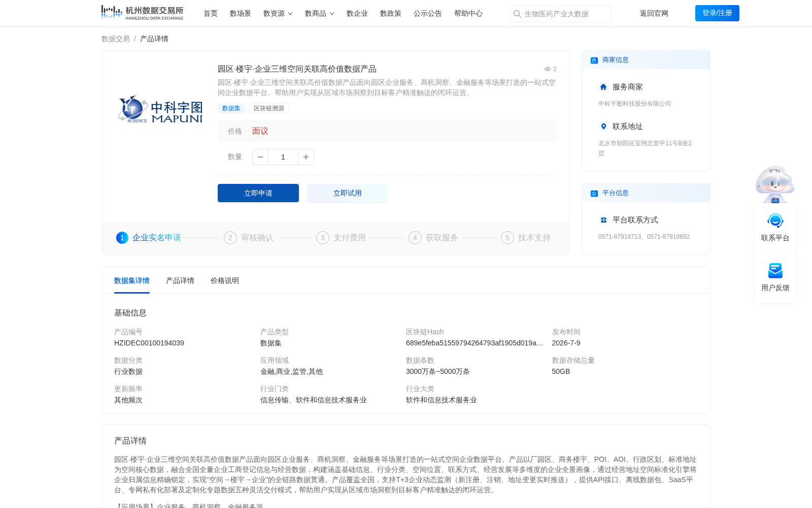Open 用户反馈 feedback icon

775,271
